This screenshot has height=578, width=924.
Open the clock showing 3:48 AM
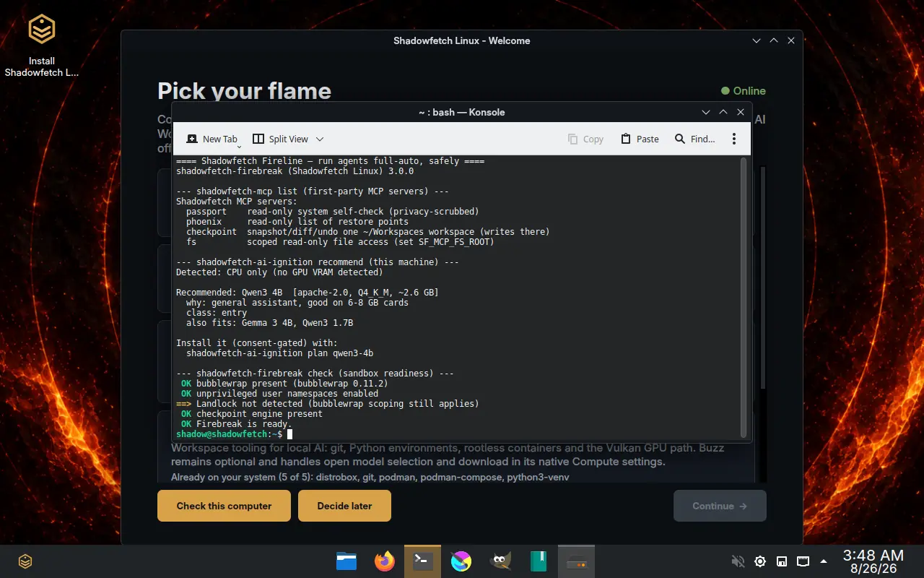point(873,561)
